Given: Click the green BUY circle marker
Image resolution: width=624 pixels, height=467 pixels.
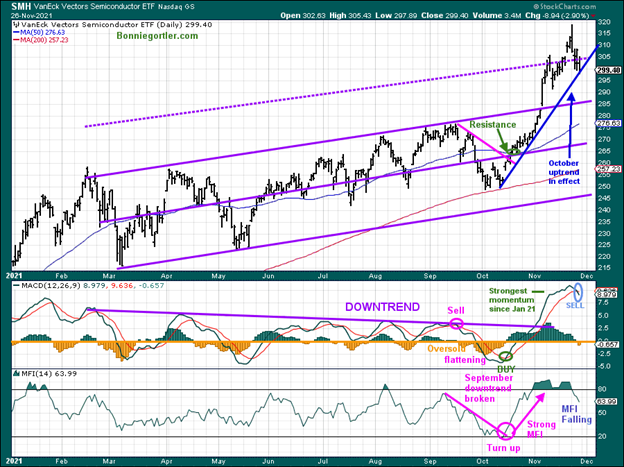Looking at the screenshot, I should (x=507, y=356).
